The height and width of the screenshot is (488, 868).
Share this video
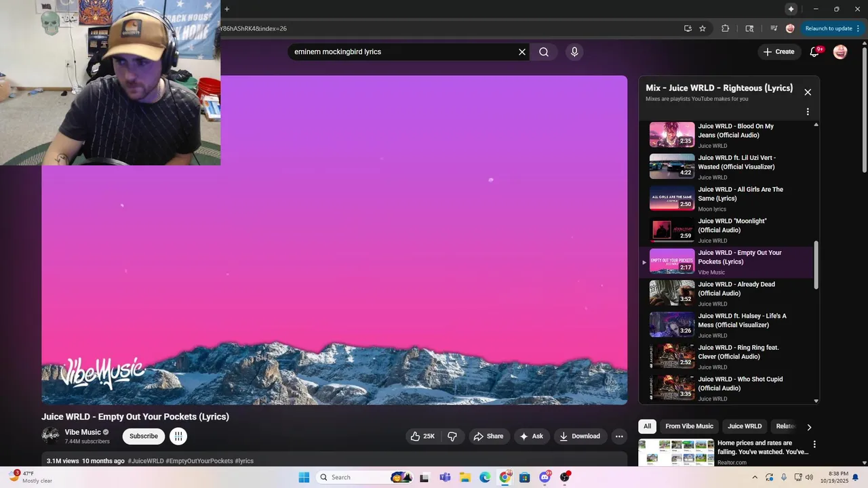click(488, 436)
